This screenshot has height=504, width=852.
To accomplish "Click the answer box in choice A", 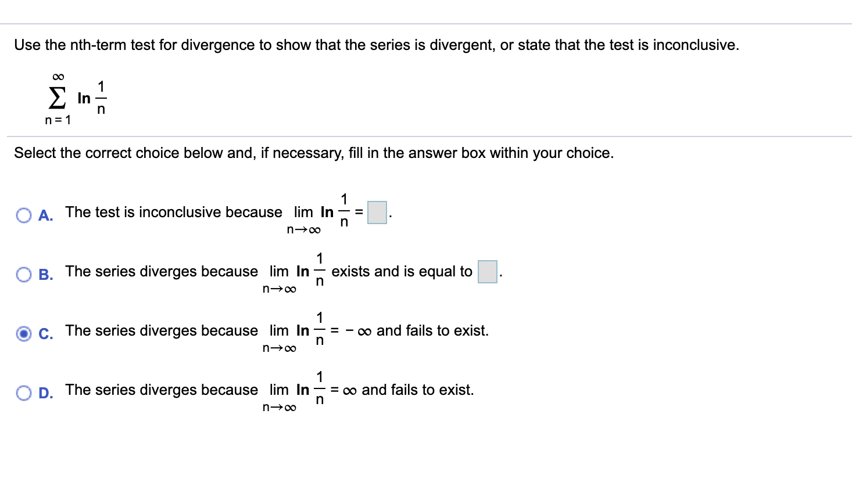I will click(x=377, y=213).
